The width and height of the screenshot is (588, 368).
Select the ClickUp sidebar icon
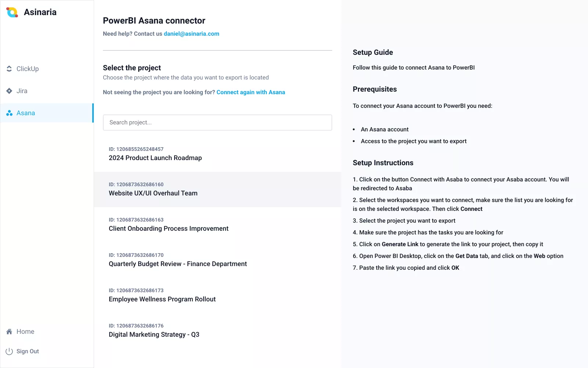(x=9, y=69)
